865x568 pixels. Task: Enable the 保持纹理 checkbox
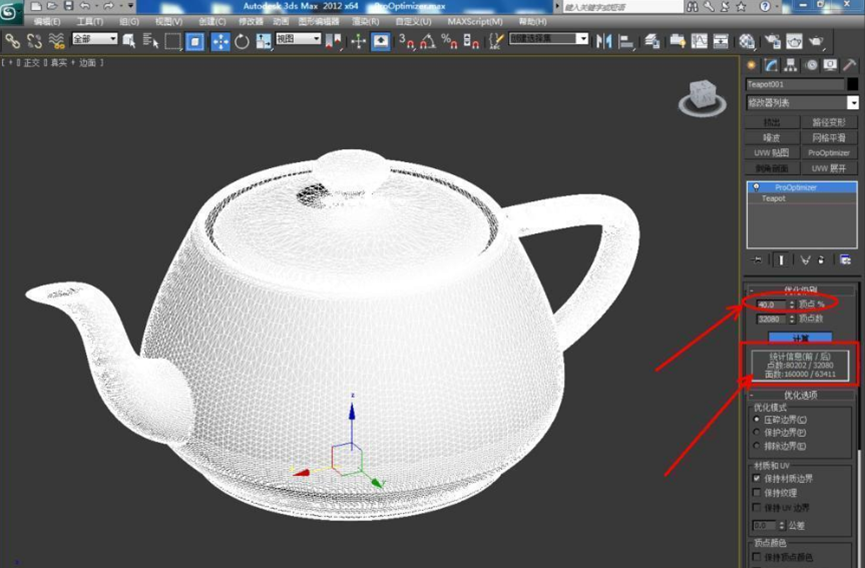[x=757, y=493]
